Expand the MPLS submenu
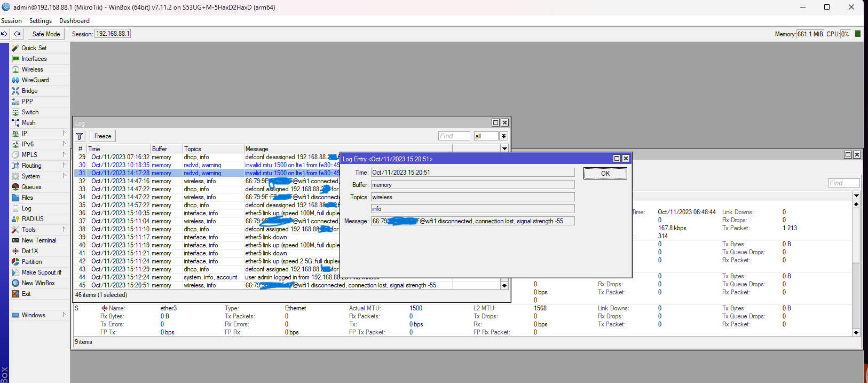This screenshot has width=868, height=383. coord(64,154)
